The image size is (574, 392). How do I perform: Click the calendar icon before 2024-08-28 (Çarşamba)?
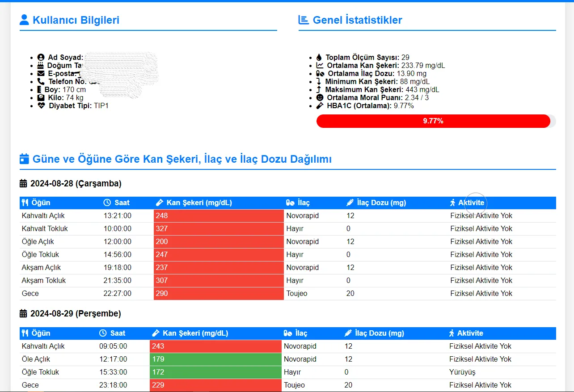[24, 184]
